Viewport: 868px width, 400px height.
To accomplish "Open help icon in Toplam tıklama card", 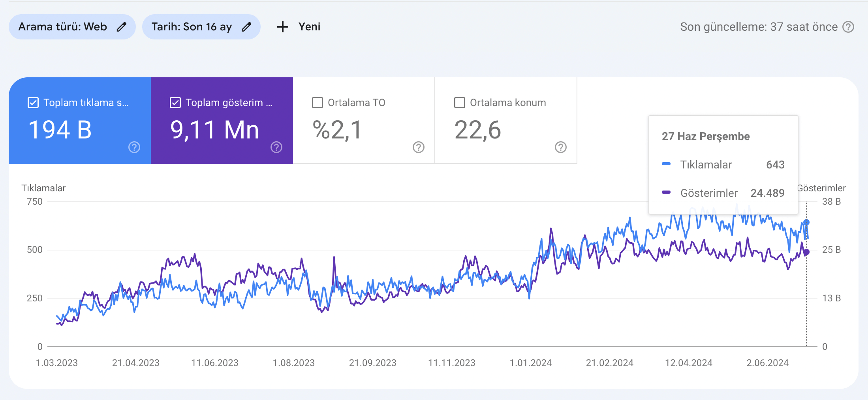I will pyautogui.click(x=134, y=147).
